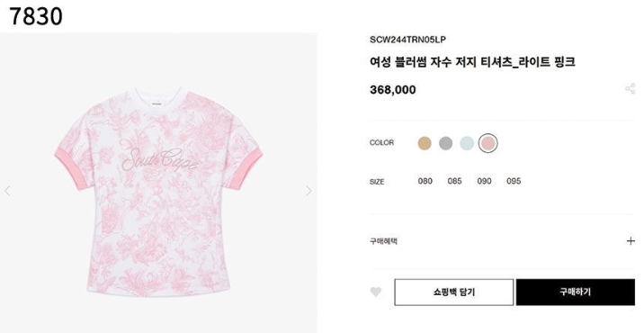644x333 pixels.
Task: Select the gray color swatch
Action: click(445, 143)
